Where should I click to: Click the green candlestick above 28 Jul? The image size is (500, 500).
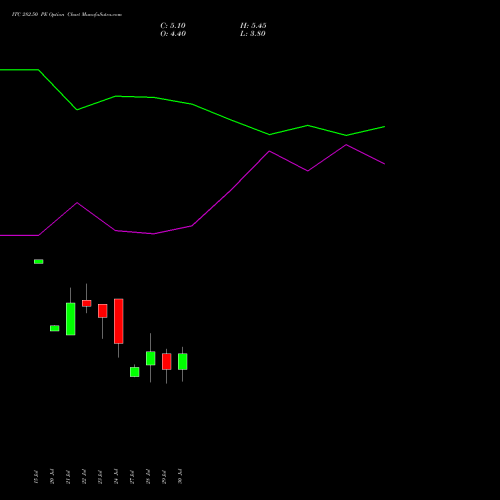coord(151,358)
